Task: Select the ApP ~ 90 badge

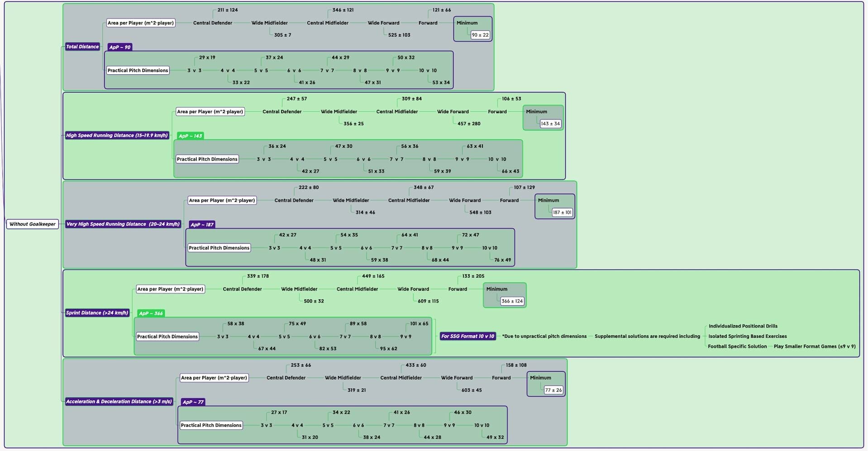Action: coord(119,47)
